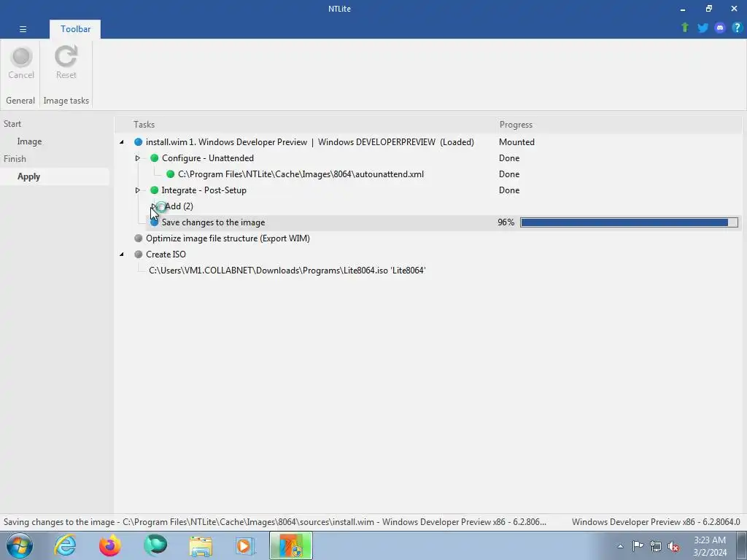Open the media player taskbar icon
Screen dimensions: 747x560
[x=245, y=545]
